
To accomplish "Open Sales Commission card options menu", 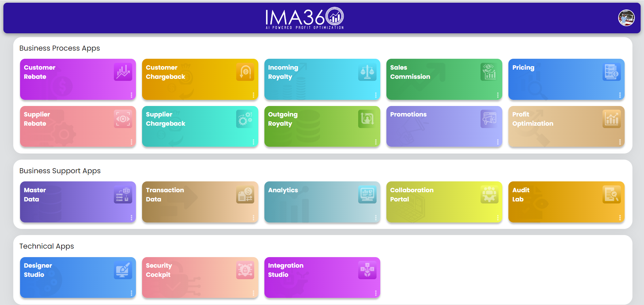I will click(x=498, y=95).
